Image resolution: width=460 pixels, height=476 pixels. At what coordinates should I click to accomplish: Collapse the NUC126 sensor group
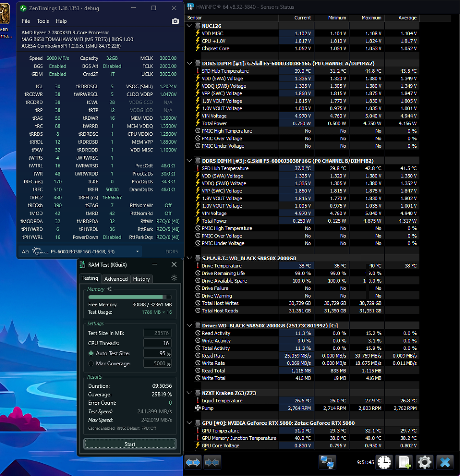(x=190, y=26)
